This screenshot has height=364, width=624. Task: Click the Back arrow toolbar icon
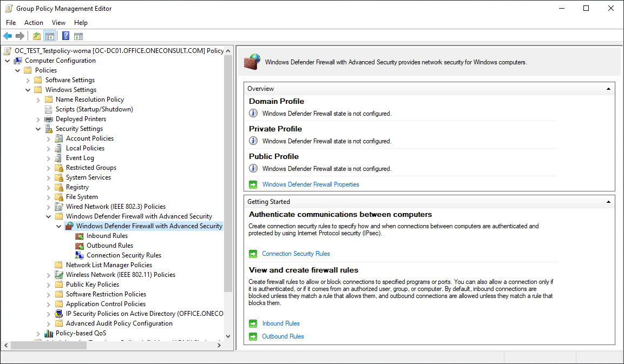[x=8, y=36]
